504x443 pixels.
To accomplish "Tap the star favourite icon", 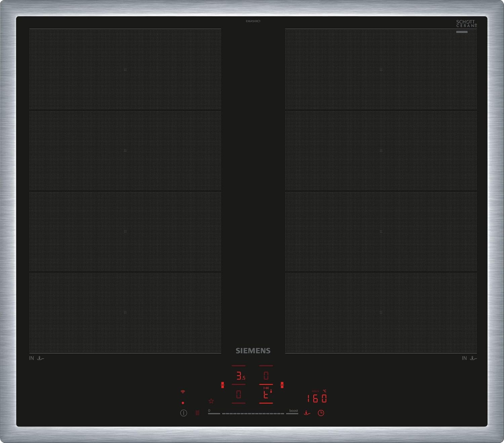I will click(211, 401).
